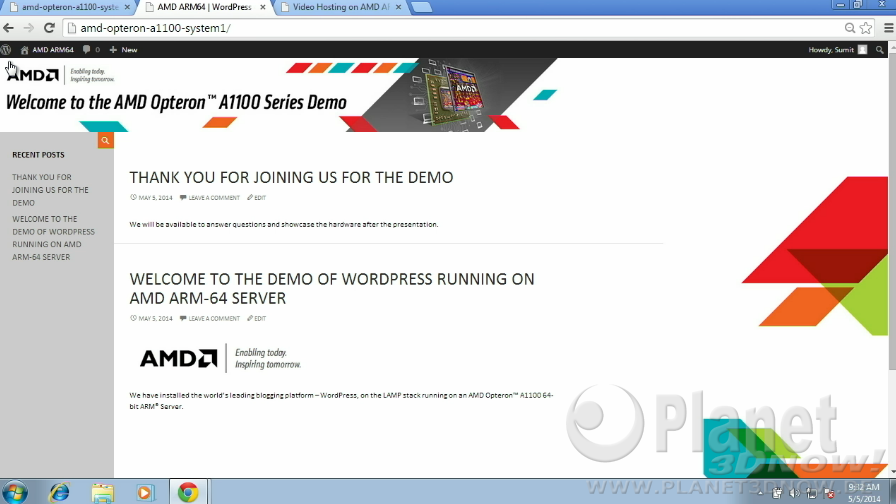Open post title Thank You For Joining Us For The Demo
The image size is (896, 504).
coord(291,177)
